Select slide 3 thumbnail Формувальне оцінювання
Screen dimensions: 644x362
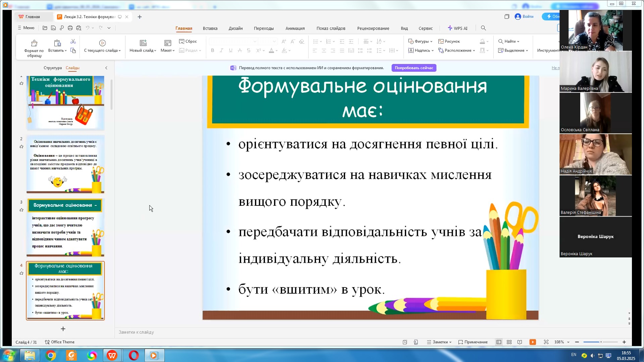click(x=65, y=228)
